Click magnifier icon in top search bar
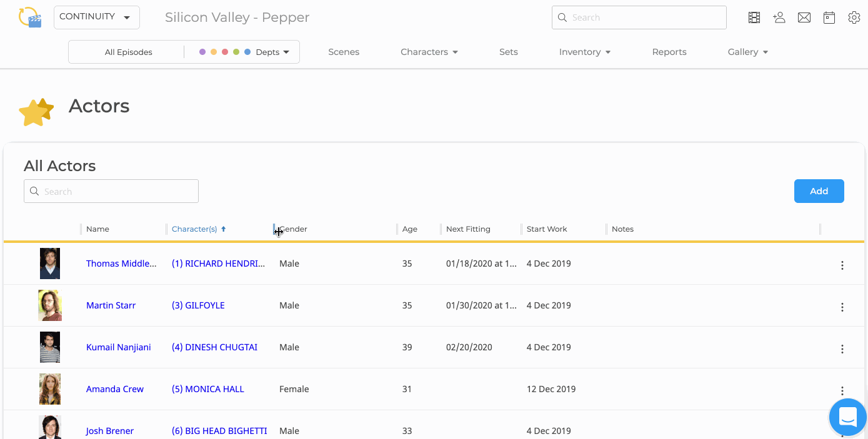Image resolution: width=868 pixels, height=439 pixels. pos(562,17)
